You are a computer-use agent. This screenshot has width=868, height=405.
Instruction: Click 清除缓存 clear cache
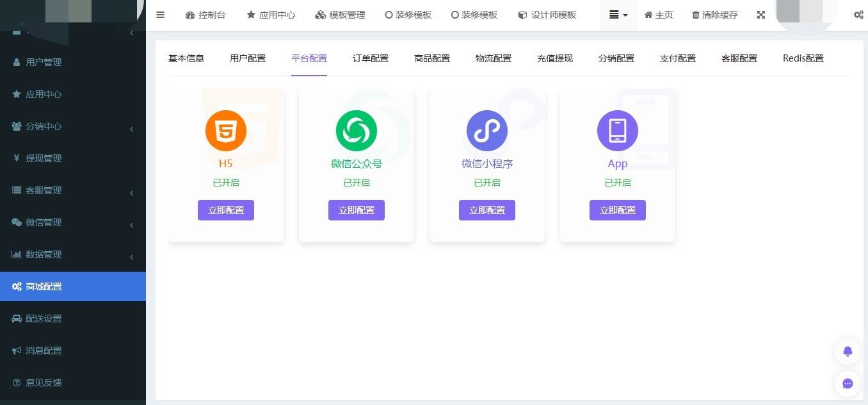pos(715,15)
